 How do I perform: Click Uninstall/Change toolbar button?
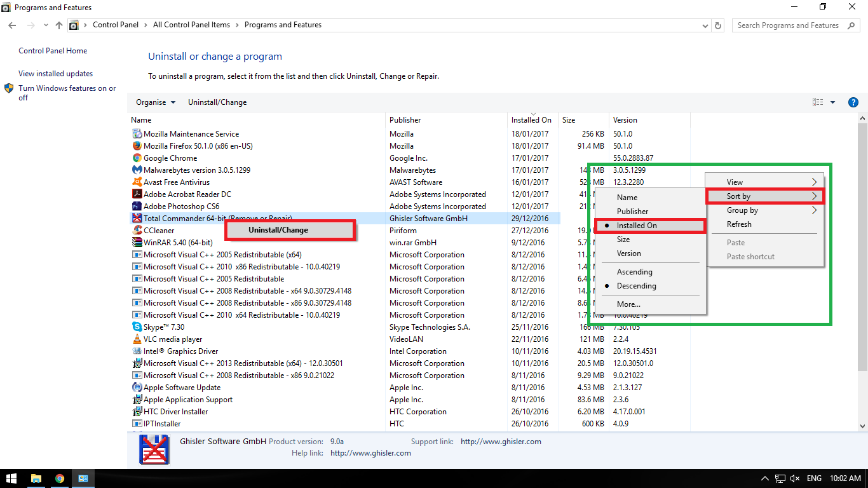click(x=217, y=102)
